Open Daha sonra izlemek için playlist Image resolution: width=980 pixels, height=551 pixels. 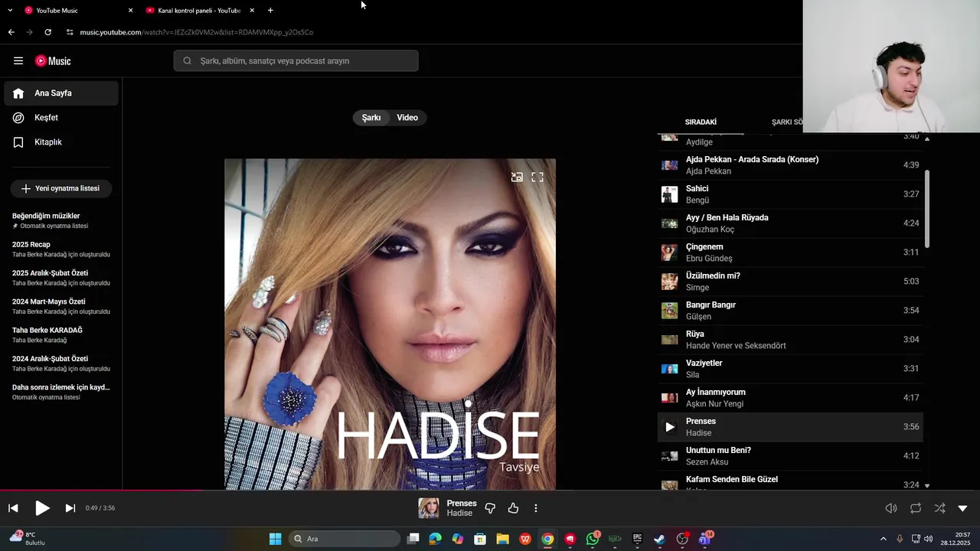coord(61,392)
